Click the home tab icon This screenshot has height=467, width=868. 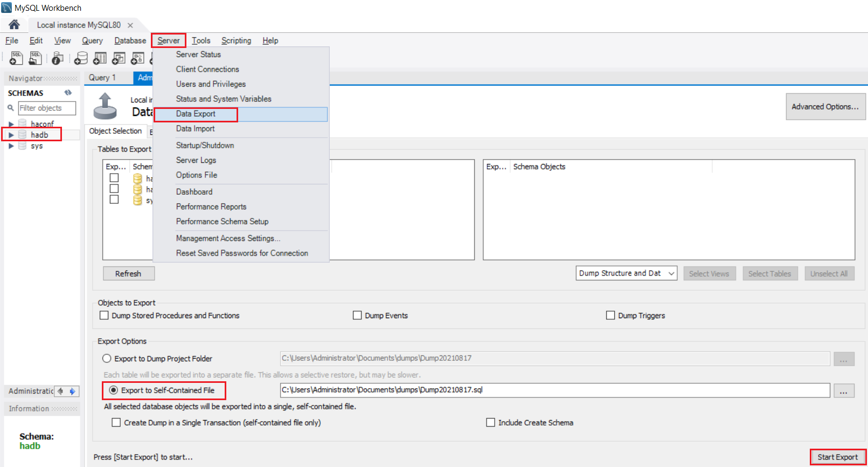click(14, 25)
